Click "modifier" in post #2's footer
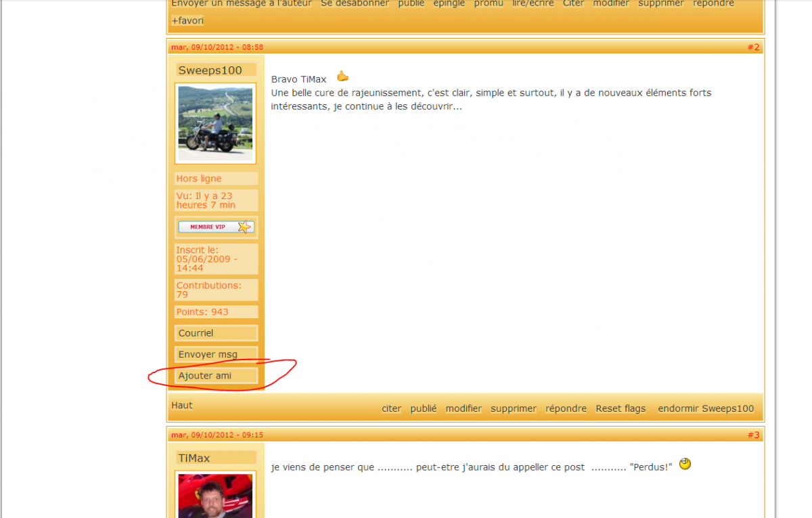The image size is (812, 518). pyautogui.click(x=464, y=408)
